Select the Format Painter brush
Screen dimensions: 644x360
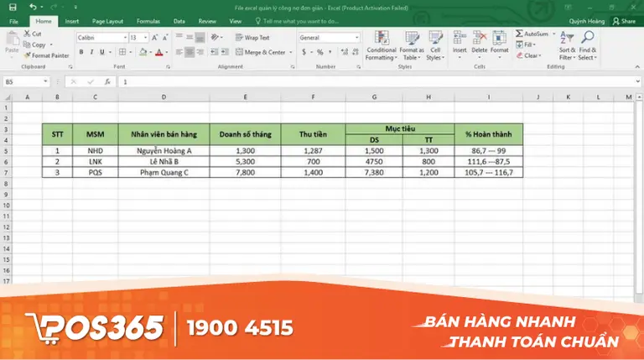pyautogui.click(x=28, y=55)
